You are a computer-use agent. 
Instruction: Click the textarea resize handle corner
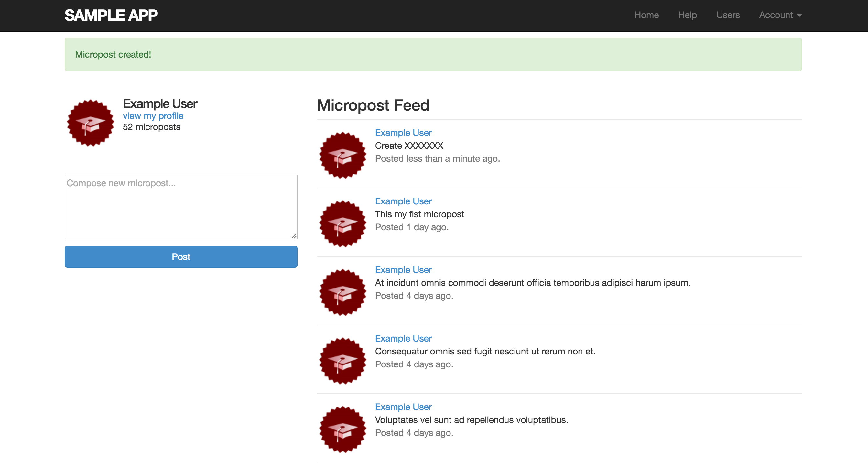(294, 236)
